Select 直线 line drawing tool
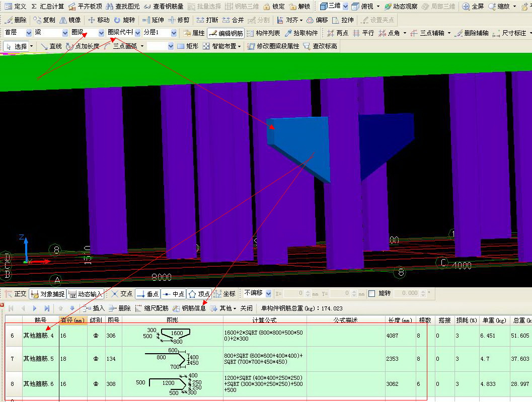This screenshot has width=532, height=402. tap(51, 46)
